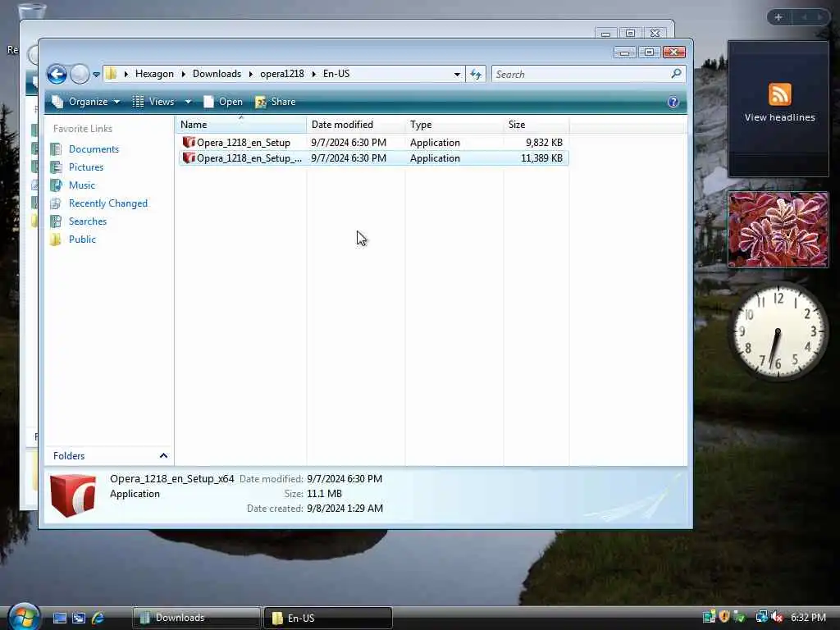Sort by the Name column header

(241, 125)
